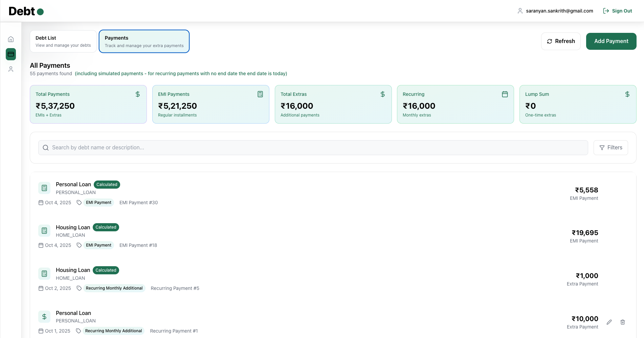
Task: Click the saranyan.sankrith@gmail.com account email
Action: point(559,11)
